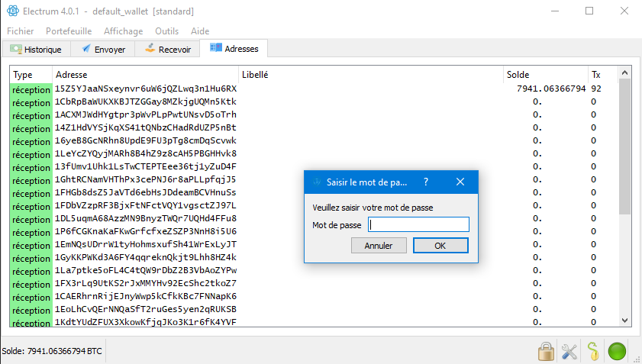Image resolution: width=642 pixels, height=364 pixels.
Task: Select address 1CbRpBaWUKXKBJTZGGay8MZkjgUQMn5Ktk
Action: point(146,101)
